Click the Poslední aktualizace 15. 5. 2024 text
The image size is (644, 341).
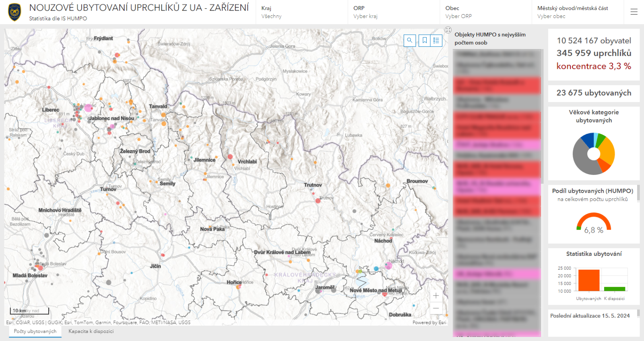(x=590, y=316)
